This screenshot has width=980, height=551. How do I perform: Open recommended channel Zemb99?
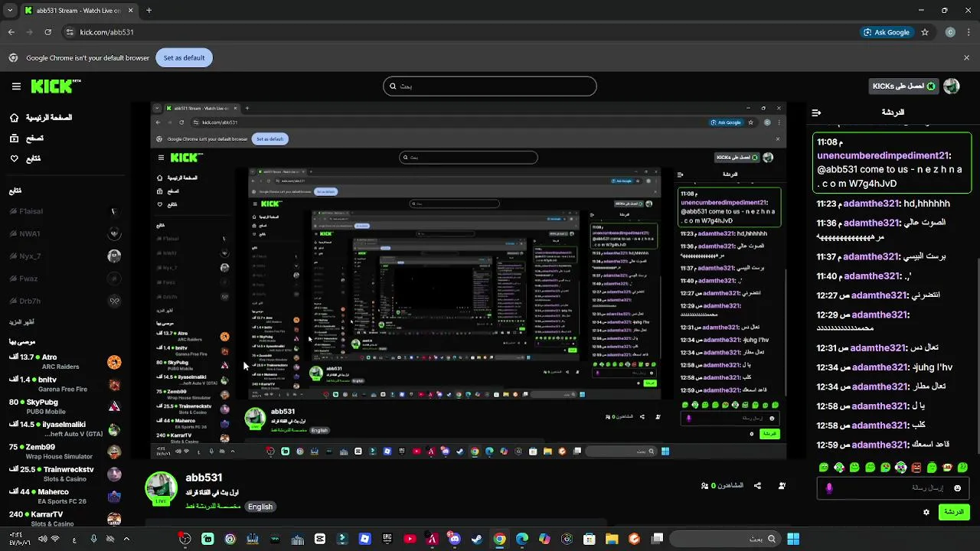tap(65, 452)
